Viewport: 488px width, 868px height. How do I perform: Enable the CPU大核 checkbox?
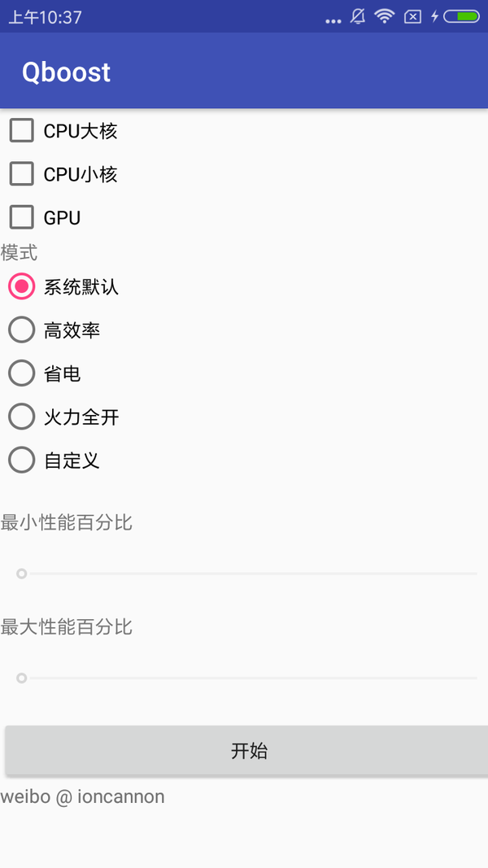click(21, 130)
